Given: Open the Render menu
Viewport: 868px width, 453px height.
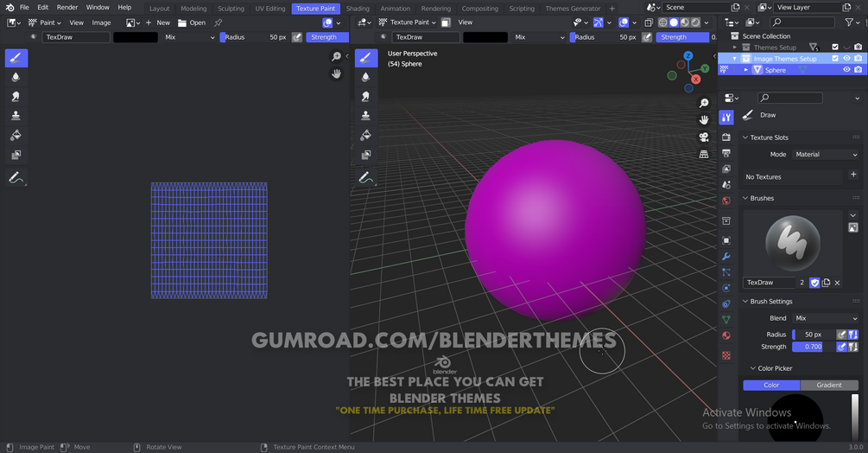Looking at the screenshot, I should (67, 7).
